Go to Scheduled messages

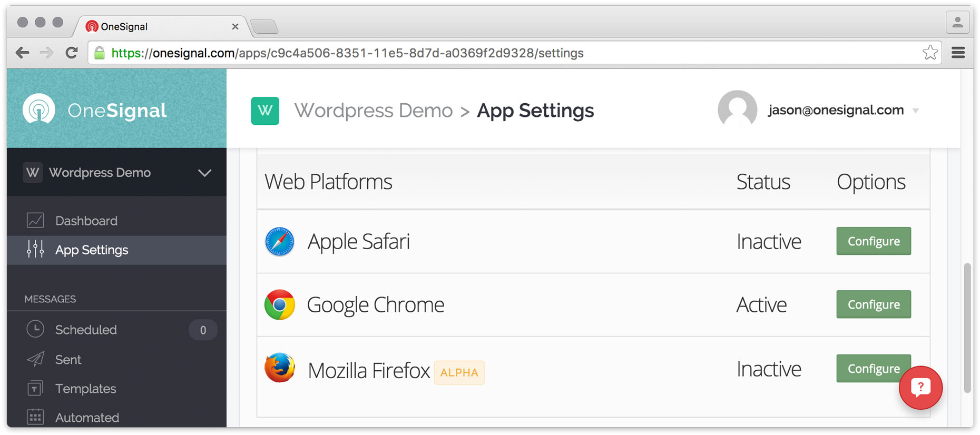coord(86,330)
